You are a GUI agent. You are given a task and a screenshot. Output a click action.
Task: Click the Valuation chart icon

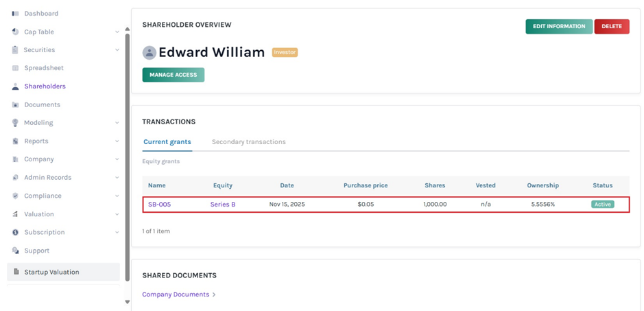coord(15,214)
